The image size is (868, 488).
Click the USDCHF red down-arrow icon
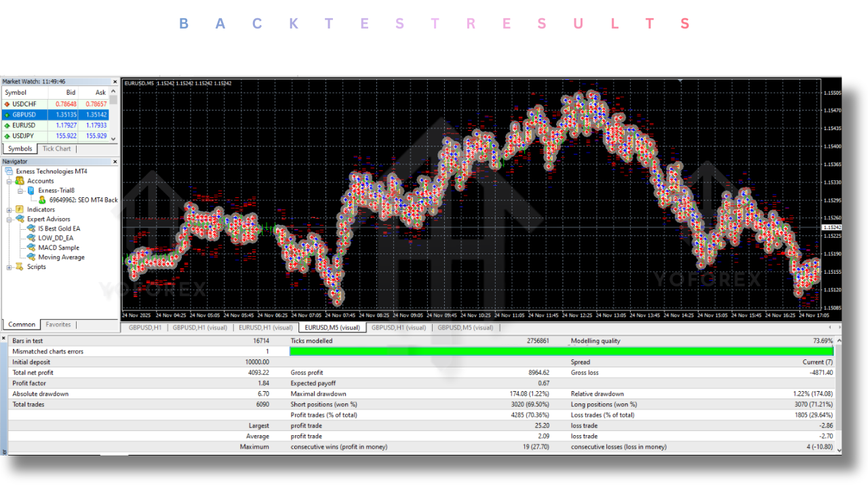[7, 104]
